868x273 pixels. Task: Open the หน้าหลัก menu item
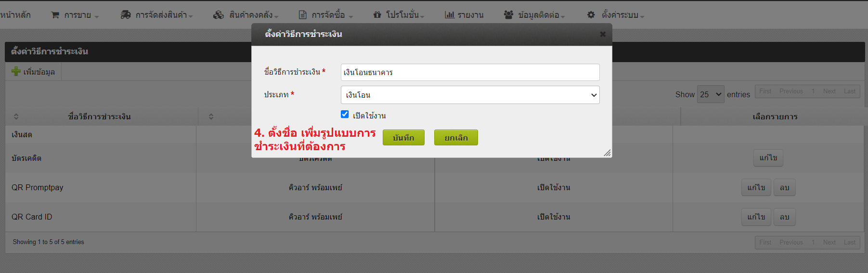click(x=15, y=15)
